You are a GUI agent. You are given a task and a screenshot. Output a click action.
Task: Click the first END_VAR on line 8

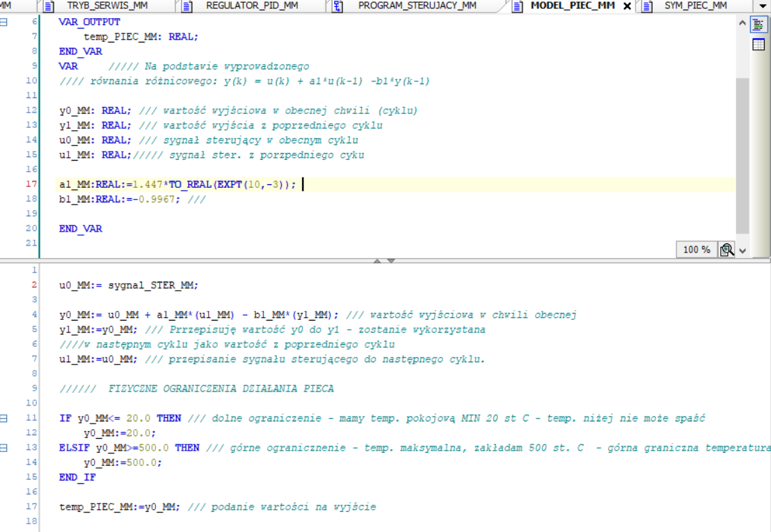coord(81,51)
